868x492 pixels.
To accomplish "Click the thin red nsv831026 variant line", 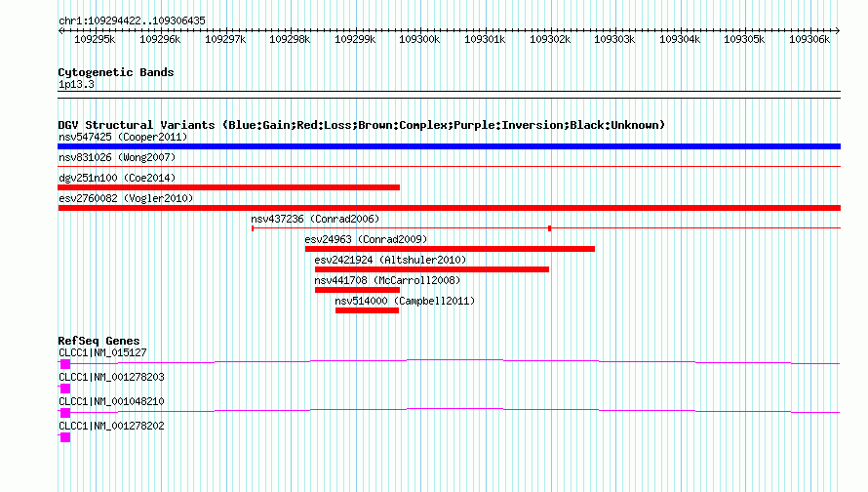I will click(449, 167).
